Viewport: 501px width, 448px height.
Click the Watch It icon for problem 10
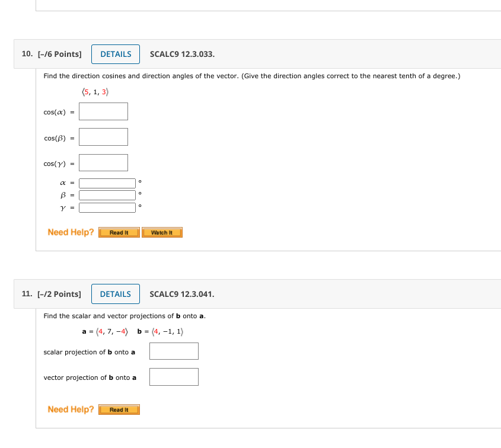pos(162,232)
